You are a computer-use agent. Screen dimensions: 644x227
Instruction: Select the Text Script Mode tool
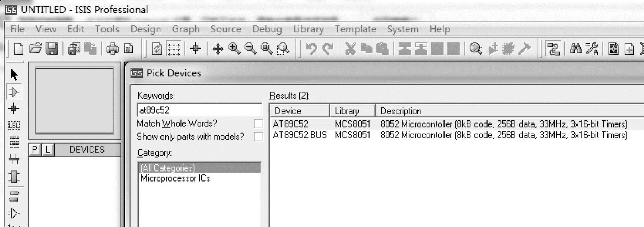pyautogui.click(x=14, y=142)
